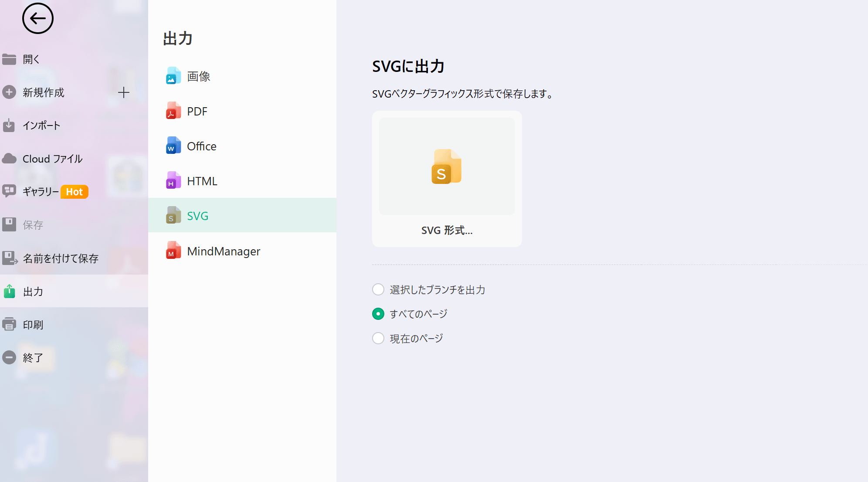868x482 pixels.
Task: Open 印刷 in sidebar
Action: click(74, 324)
